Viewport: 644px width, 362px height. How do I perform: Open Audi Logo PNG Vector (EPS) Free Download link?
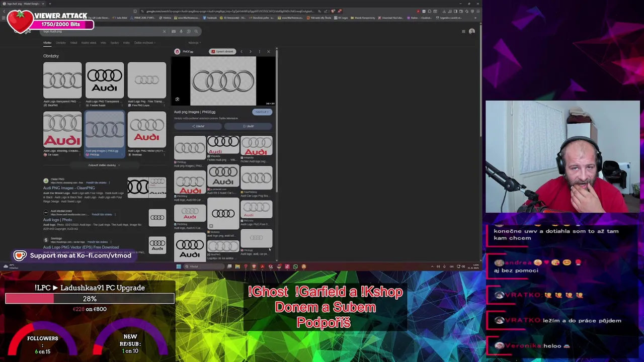point(81,247)
